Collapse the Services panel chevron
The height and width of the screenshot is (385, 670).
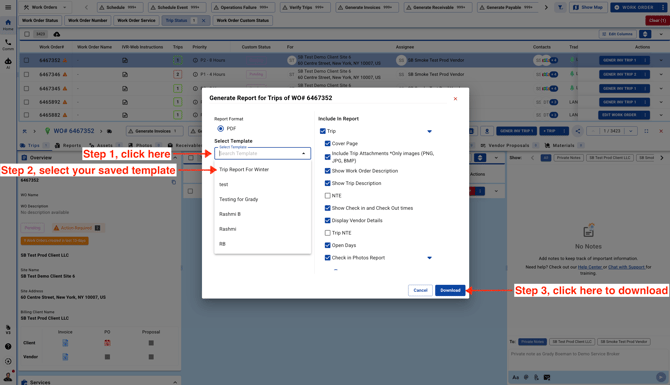click(x=175, y=382)
